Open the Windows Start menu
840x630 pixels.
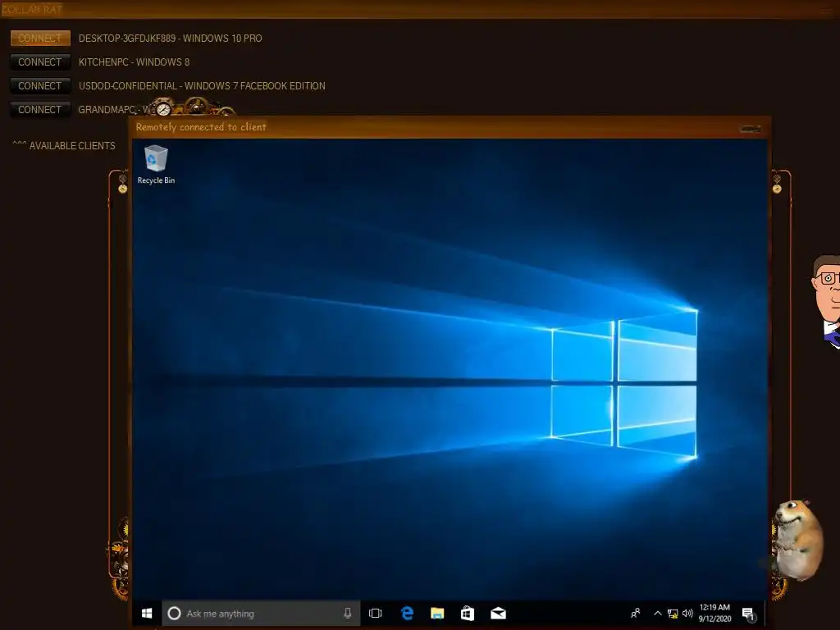coord(147,614)
